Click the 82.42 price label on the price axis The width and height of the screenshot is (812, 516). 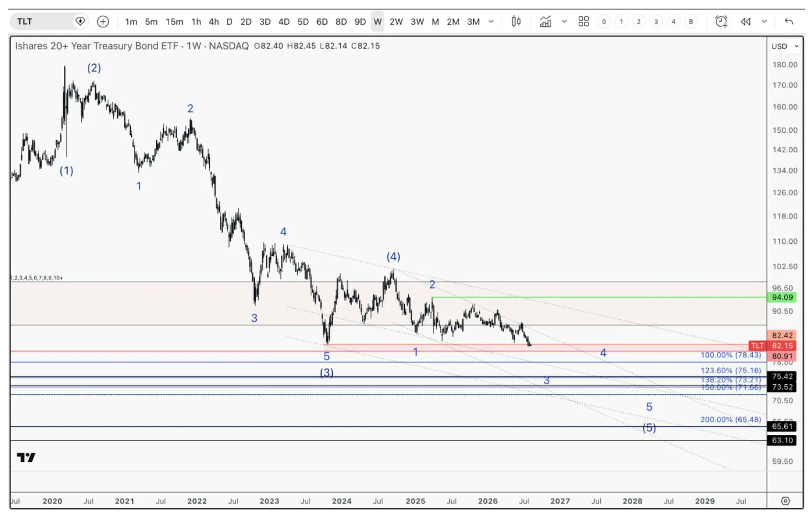click(x=782, y=335)
